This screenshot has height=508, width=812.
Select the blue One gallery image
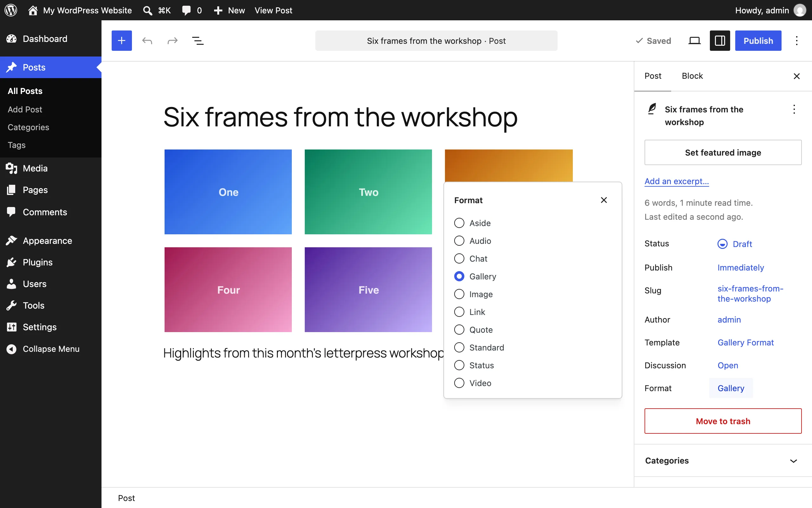point(228,192)
